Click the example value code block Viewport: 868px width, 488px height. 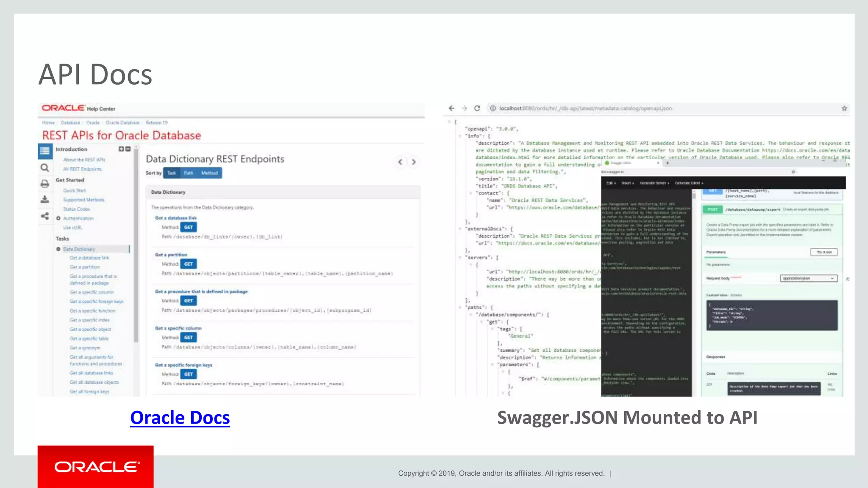[772, 315]
